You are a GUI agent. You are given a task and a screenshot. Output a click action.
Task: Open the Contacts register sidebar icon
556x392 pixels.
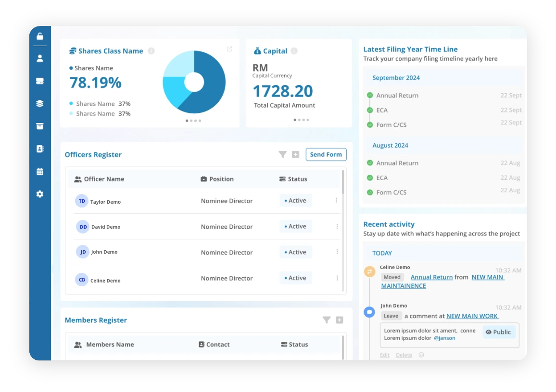tap(40, 148)
